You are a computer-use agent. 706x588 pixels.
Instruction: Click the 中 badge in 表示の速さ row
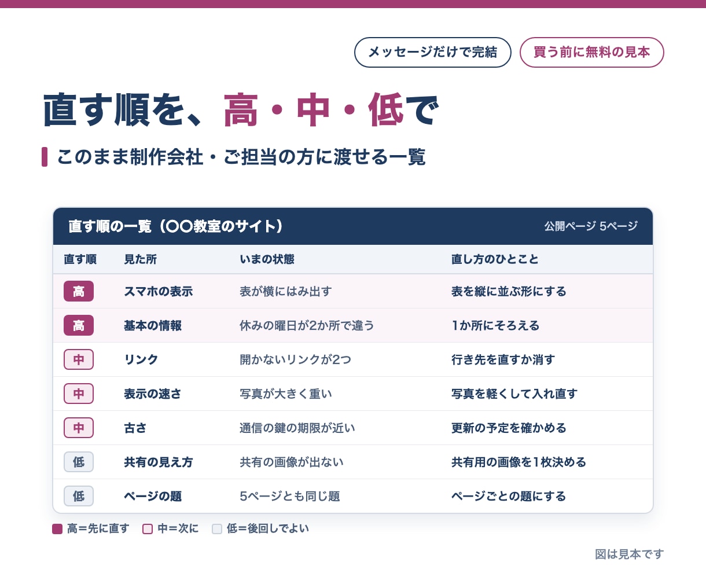tap(79, 394)
